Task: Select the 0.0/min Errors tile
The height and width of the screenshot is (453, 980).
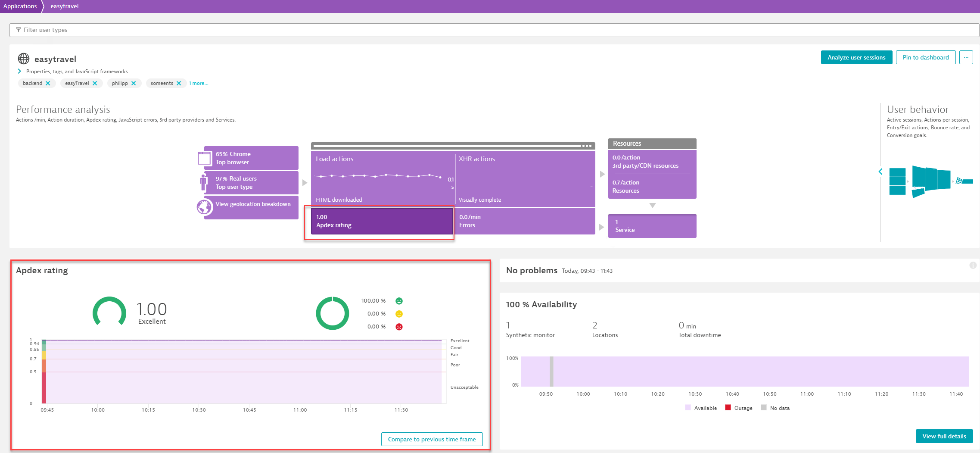Action: pos(525,221)
